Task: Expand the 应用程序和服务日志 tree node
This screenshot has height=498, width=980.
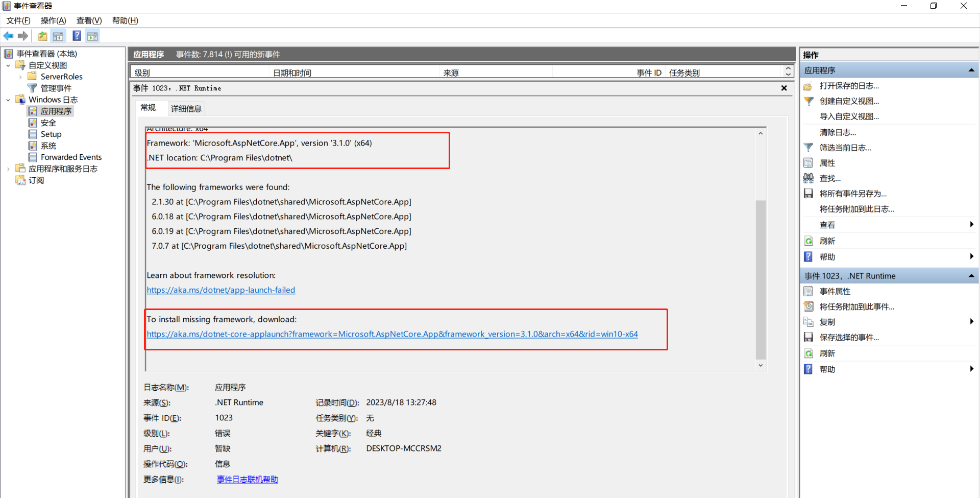Action: 8,169
